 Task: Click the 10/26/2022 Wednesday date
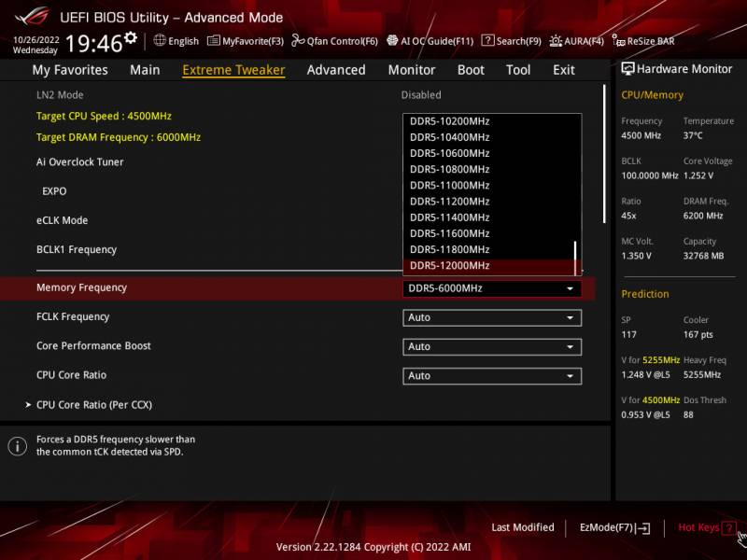pyautogui.click(x=35, y=45)
